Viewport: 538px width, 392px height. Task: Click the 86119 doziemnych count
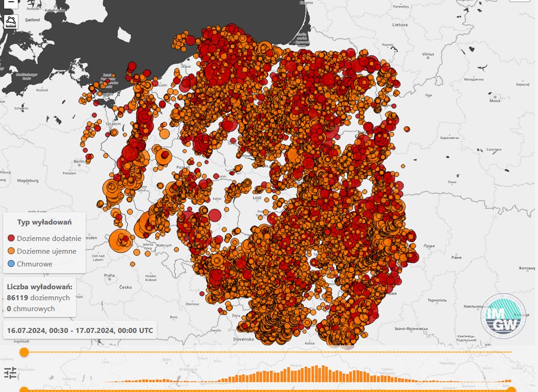(38, 298)
